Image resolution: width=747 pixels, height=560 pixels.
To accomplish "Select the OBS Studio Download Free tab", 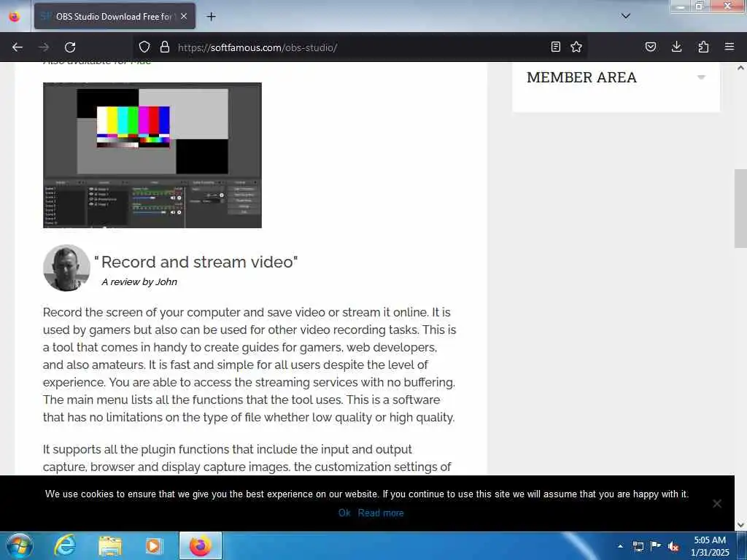I will tap(115, 16).
